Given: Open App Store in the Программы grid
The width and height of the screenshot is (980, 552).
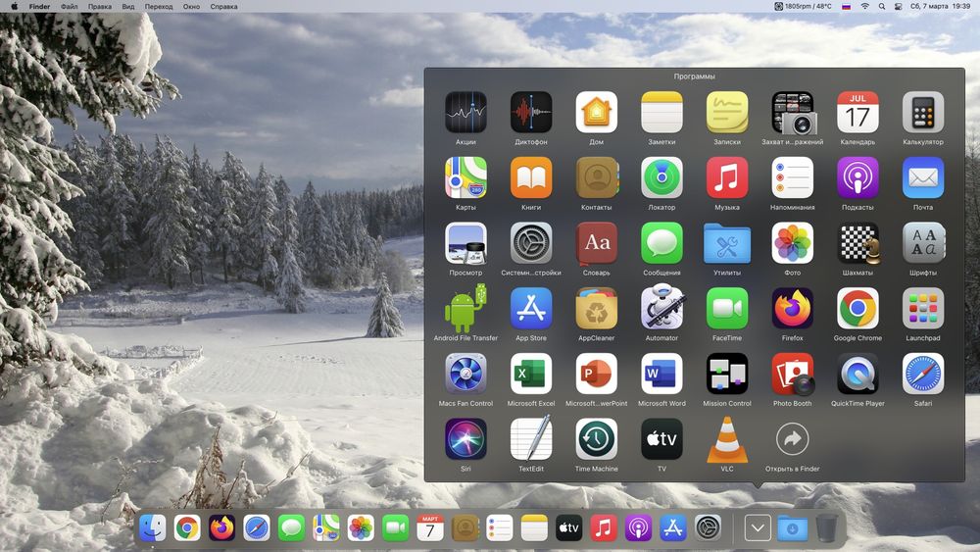Looking at the screenshot, I should [530, 308].
